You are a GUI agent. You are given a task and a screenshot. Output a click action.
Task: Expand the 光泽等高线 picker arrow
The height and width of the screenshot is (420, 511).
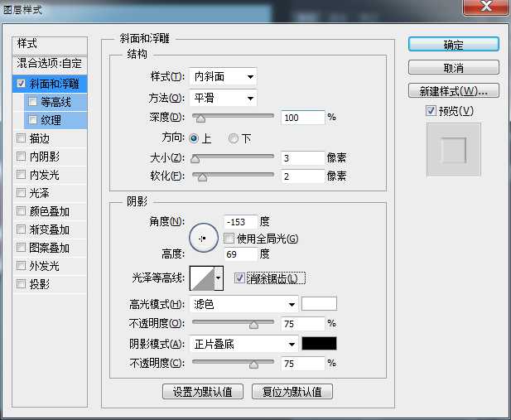(x=219, y=278)
